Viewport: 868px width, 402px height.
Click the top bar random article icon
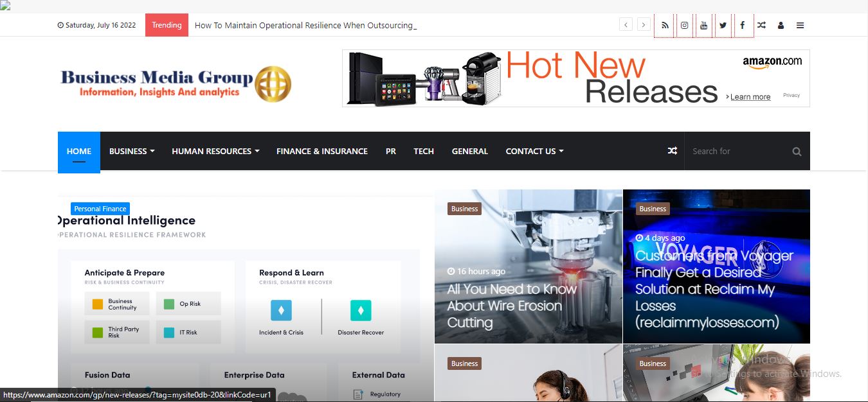[761, 26]
